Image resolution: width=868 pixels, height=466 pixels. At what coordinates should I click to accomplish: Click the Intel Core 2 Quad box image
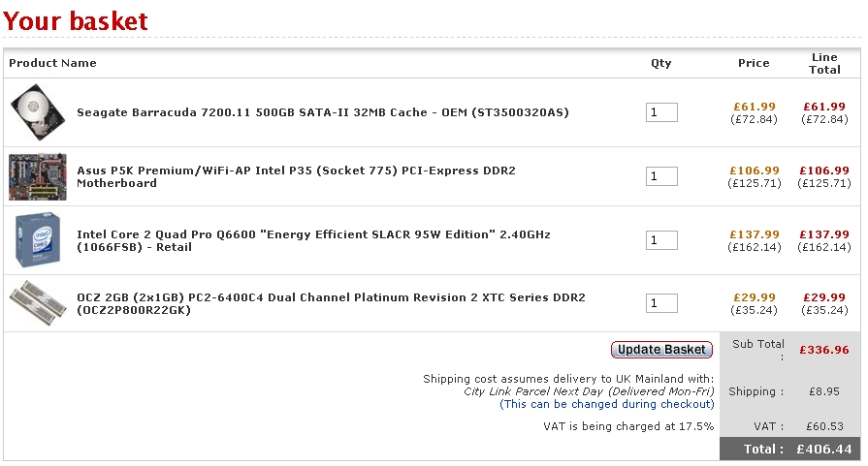click(38, 240)
